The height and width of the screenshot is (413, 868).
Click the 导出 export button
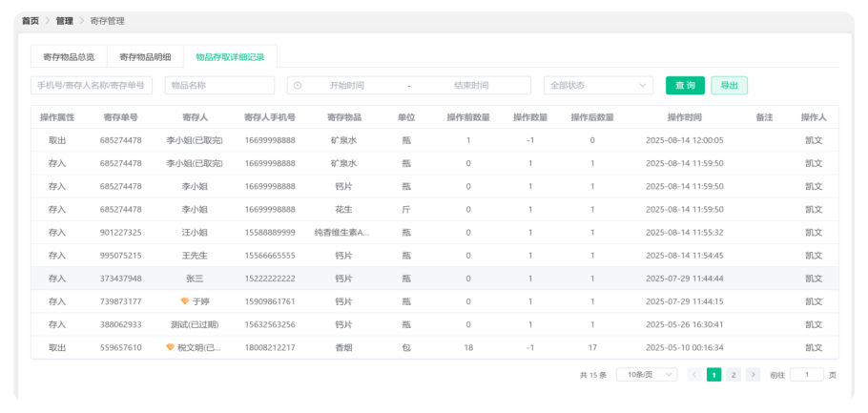[729, 86]
